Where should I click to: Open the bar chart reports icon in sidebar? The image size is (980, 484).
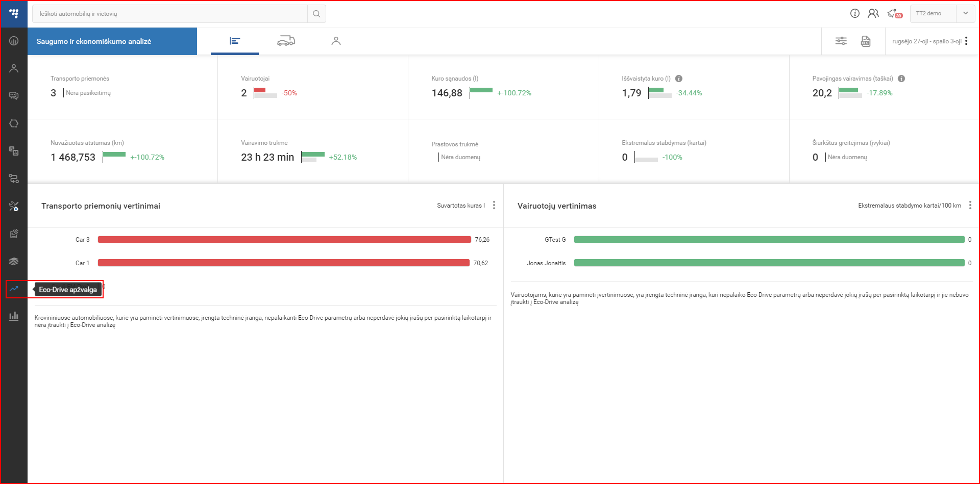[14, 316]
